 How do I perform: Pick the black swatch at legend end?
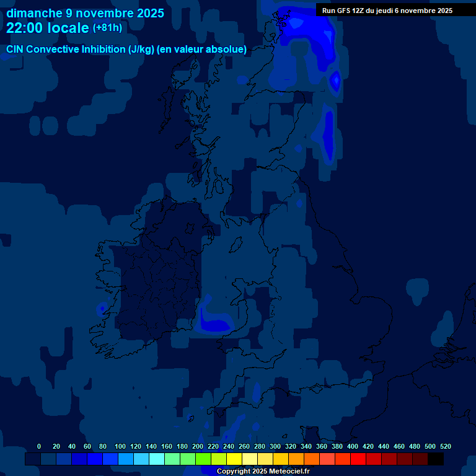[x=436, y=459]
